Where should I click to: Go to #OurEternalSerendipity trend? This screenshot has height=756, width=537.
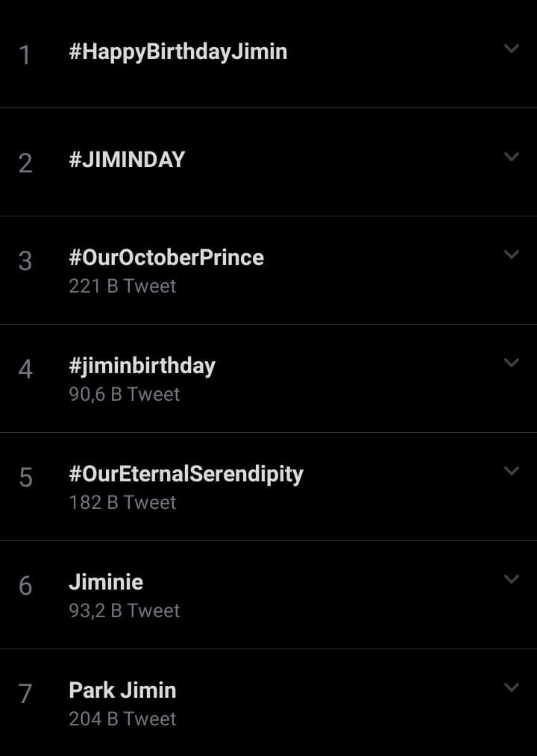(186, 474)
